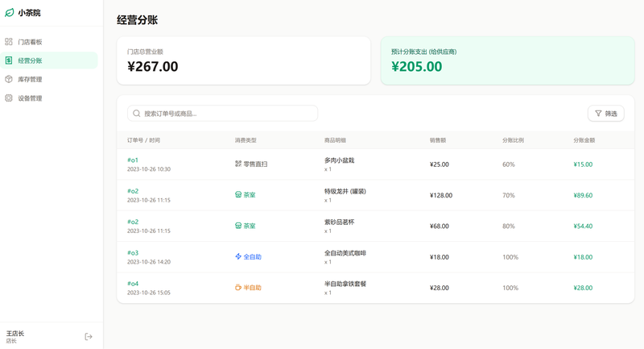Screen dimensions: 644x349
Task: Click the 全自助 lightning icon
Action: 238,256
